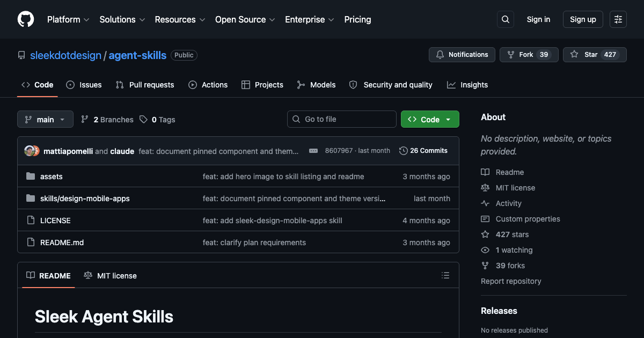The width and height of the screenshot is (644, 338).
Task: Open the search magnifier icon
Action: (x=506, y=19)
